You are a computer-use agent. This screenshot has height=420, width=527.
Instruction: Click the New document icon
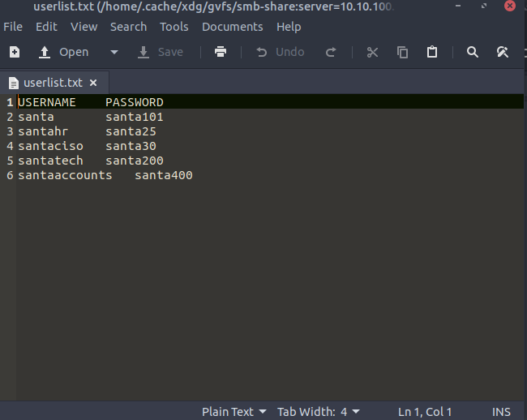14,52
